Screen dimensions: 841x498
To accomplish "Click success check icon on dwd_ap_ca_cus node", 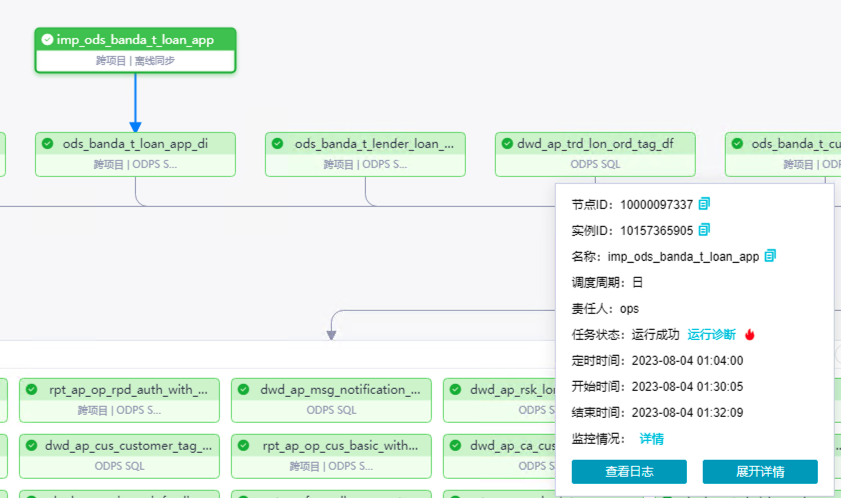I will [455, 445].
